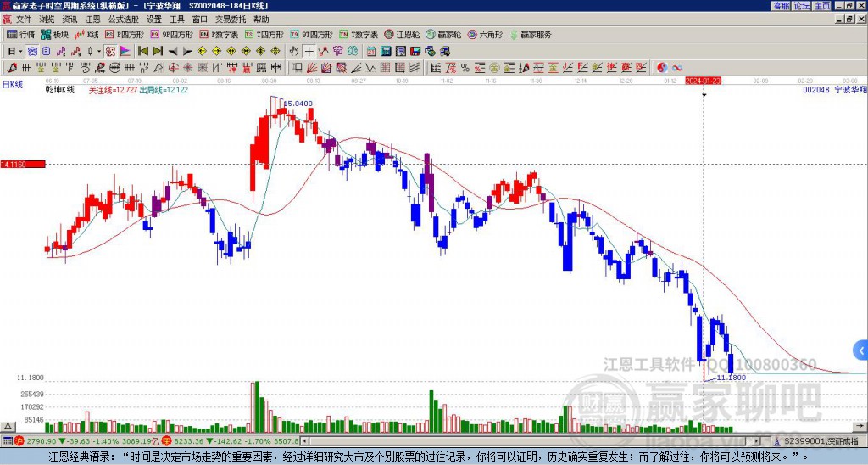Viewport: 868px width, 465px height.
Task: Click the status bar grid icon
Action: [x=7, y=441]
